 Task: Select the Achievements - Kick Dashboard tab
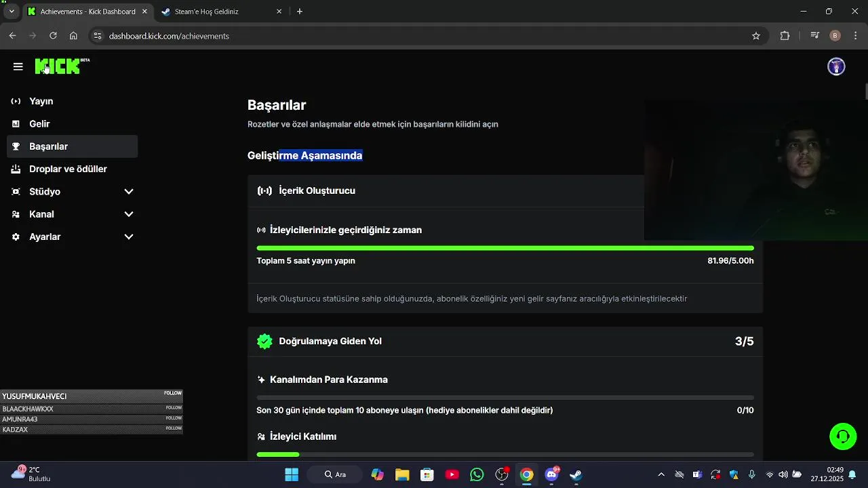[87, 12]
